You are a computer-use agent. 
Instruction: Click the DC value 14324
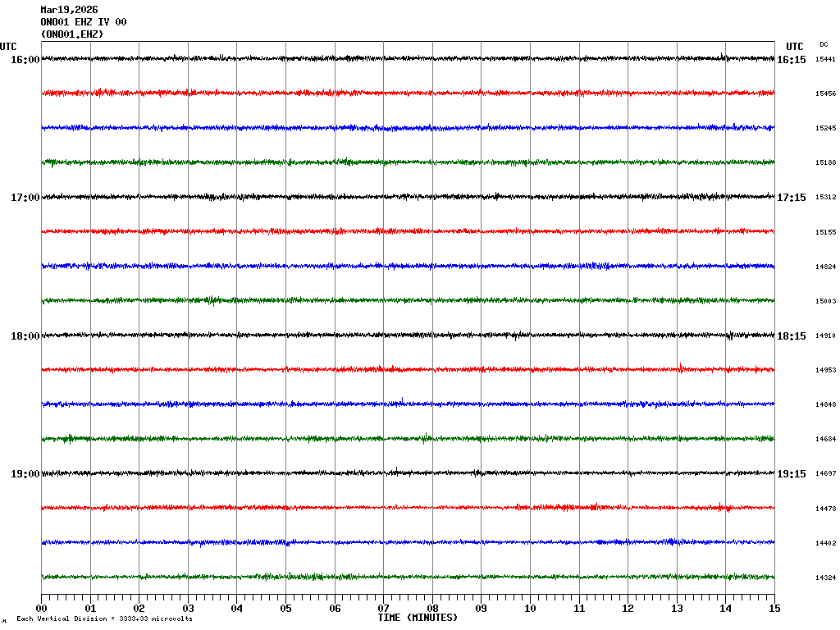click(x=825, y=578)
